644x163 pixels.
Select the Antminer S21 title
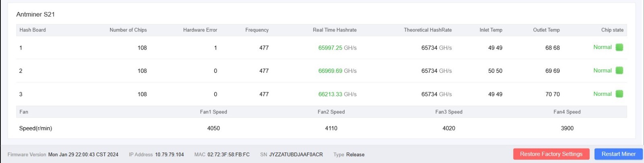tap(35, 14)
